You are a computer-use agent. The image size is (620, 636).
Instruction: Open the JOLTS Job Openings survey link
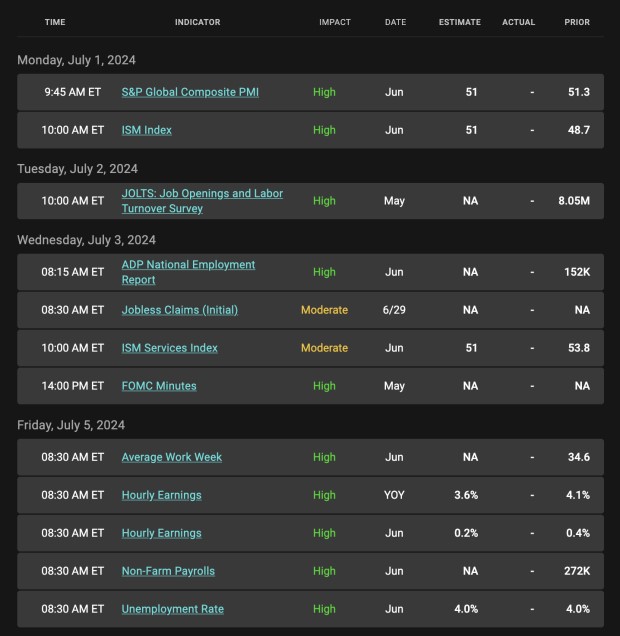point(202,201)
